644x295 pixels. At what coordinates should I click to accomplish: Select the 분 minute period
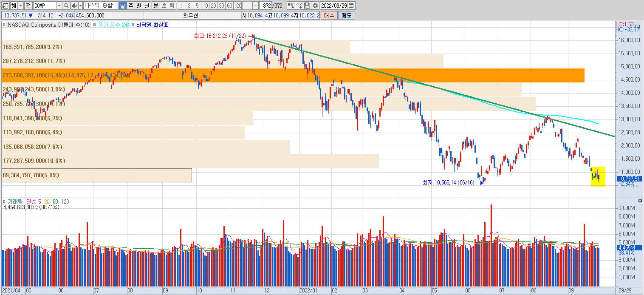click(155, 6)
